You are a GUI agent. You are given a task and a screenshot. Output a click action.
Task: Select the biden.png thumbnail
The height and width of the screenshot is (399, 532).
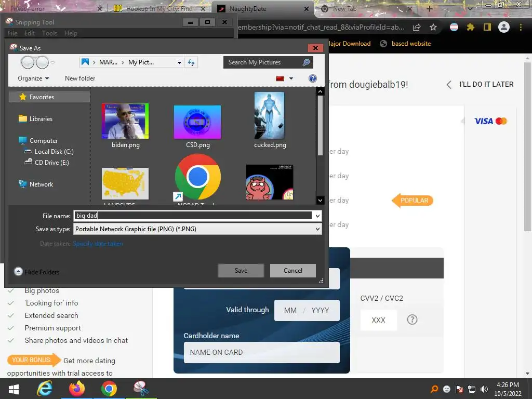pos(125,122)
